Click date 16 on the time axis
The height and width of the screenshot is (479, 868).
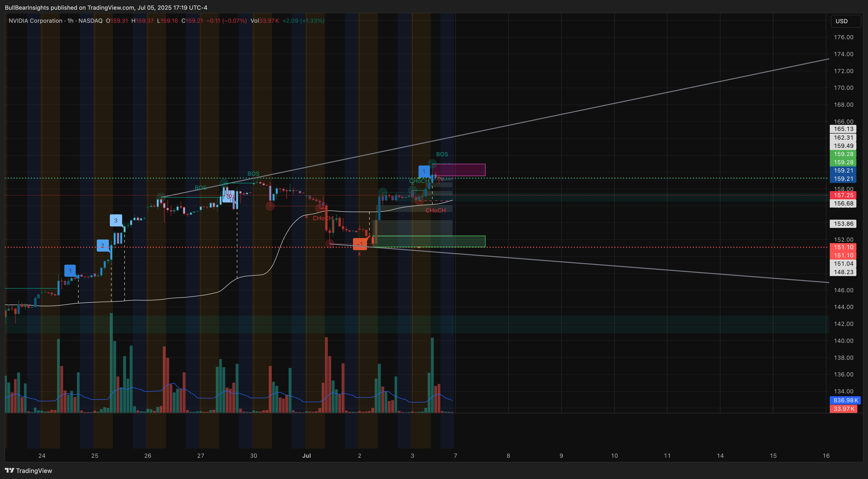click(826, 456)
